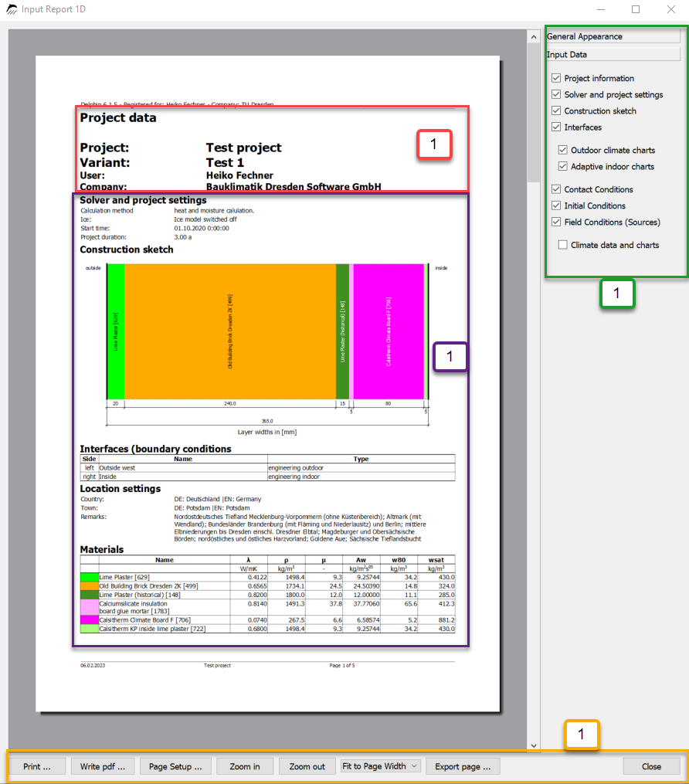Click 'Lime Plaster (historical) [148]' row

pos(267,595)
